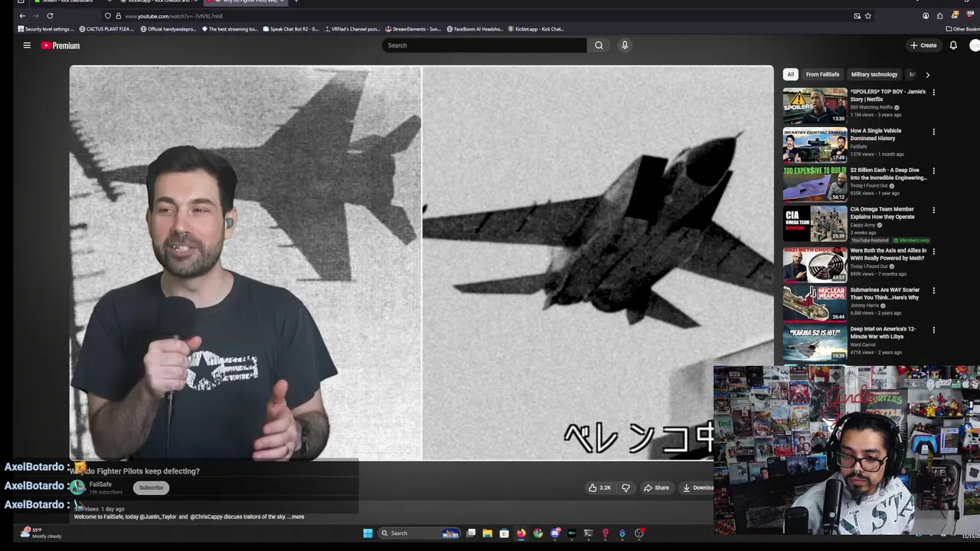Screen dimensions: 980x551
Task: Dislike the video with thumbs down
Action: (626, 487)
